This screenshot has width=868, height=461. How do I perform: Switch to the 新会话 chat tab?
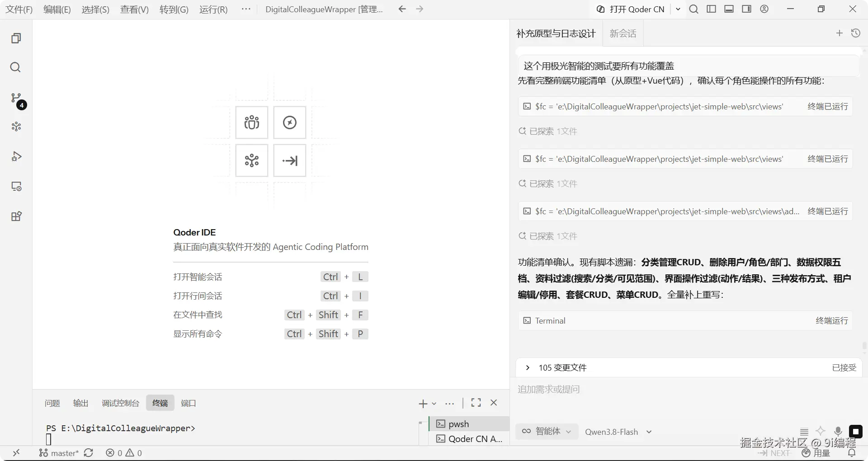point(623,33)
